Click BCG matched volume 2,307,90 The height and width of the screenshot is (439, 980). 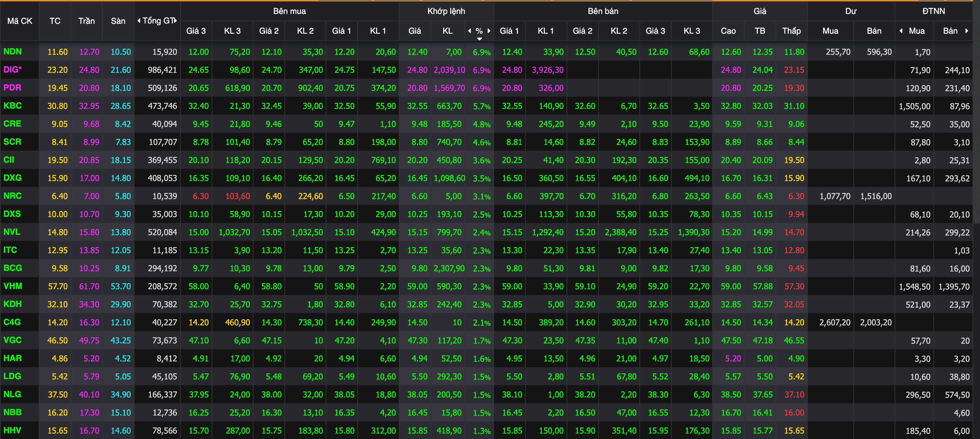pos(449,269)
